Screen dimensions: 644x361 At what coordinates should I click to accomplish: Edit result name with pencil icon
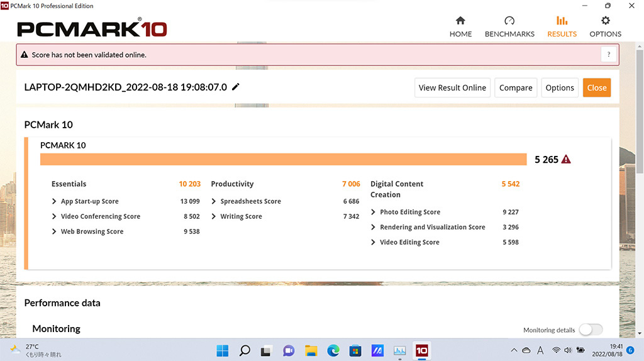(x=235, y=87)
